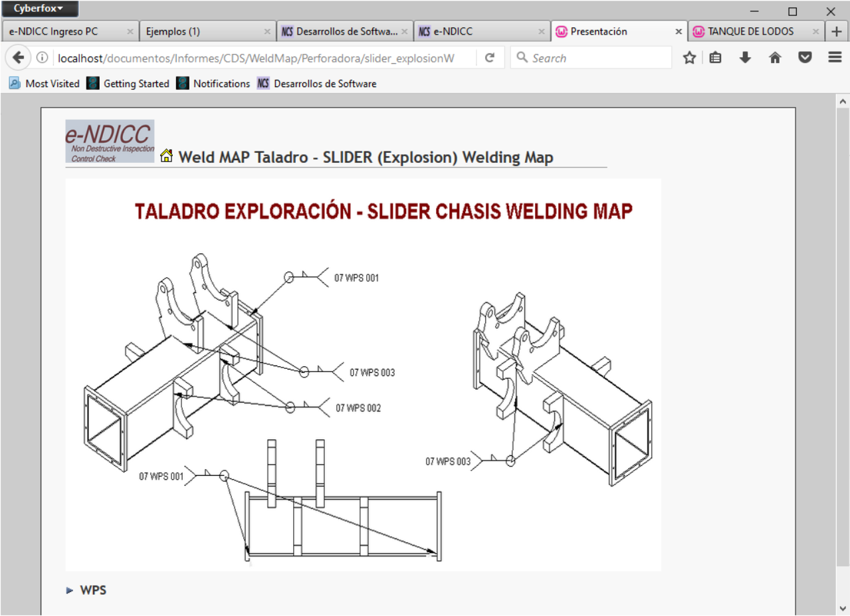
Task: Go to browser home page icon
Action: pyautogui.click(x=775, y=58)
